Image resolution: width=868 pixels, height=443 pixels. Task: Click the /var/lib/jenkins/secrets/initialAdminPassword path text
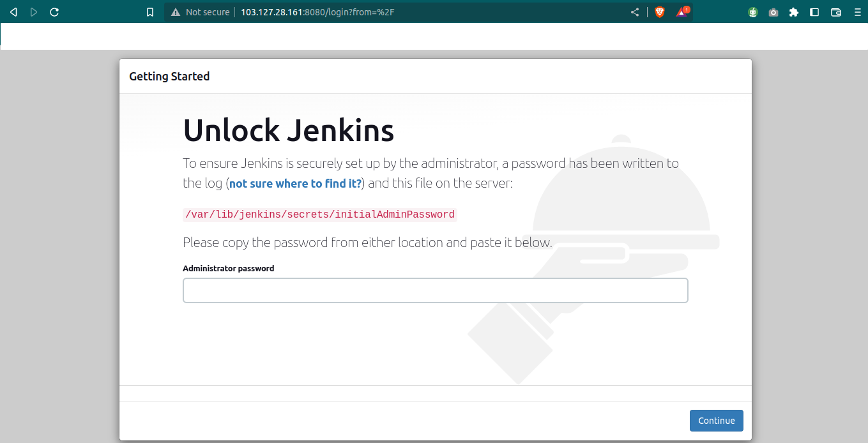[x=320, y=214]
